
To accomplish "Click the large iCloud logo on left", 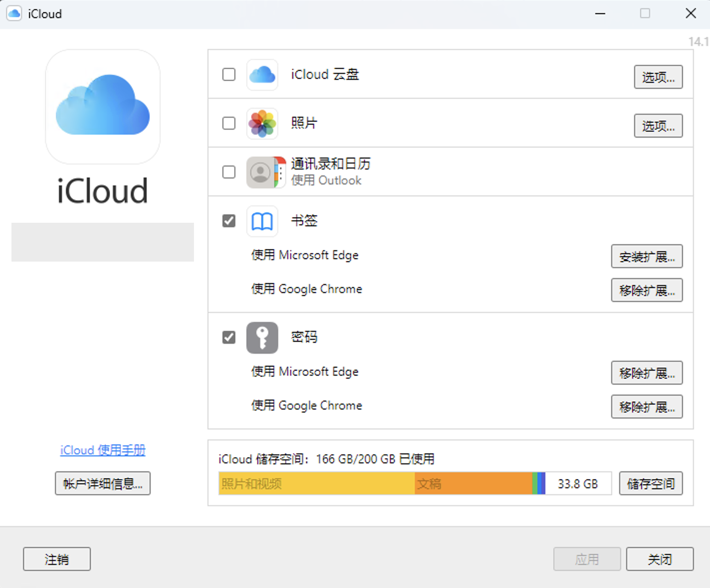I will [103, 106].
